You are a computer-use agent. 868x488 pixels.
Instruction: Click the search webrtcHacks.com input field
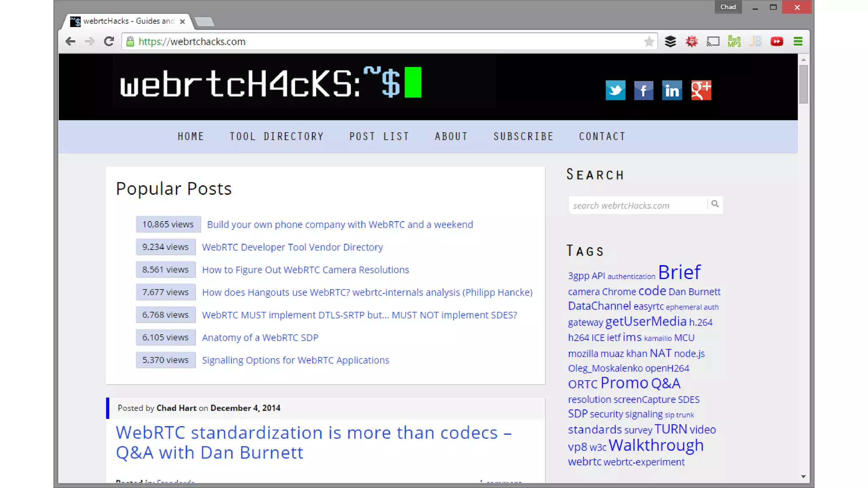click(638, 205)
